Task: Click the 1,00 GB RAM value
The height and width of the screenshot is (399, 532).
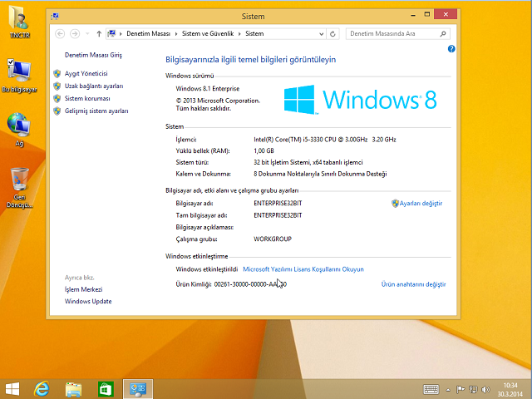Action: coord(264,151)
